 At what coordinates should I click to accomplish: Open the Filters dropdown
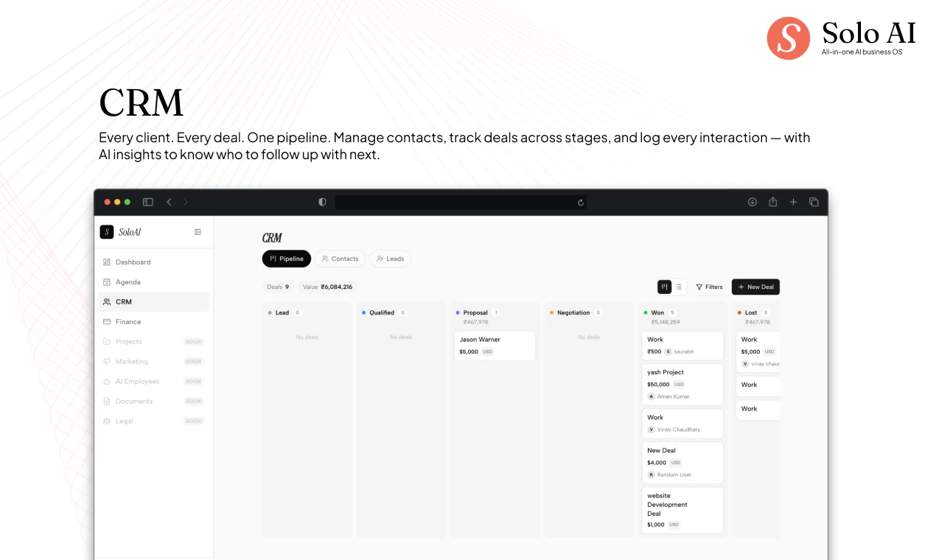(x=708, y=287)
